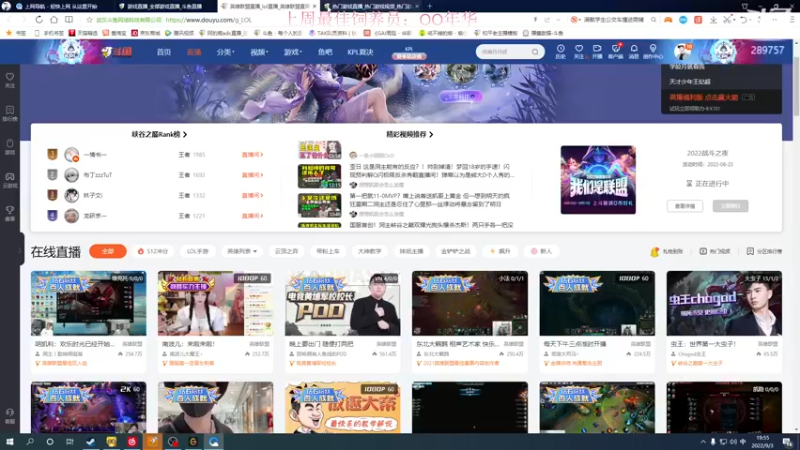The height and width of the screenshot is (450, 800).
Task: Open the taskbar Task View icon
Action: coord(70,441)
